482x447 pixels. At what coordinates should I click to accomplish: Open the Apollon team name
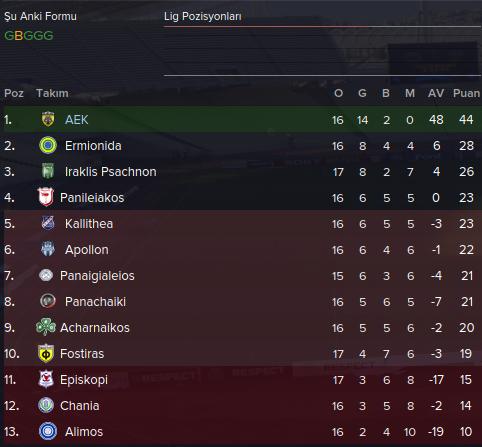[87, 250]
